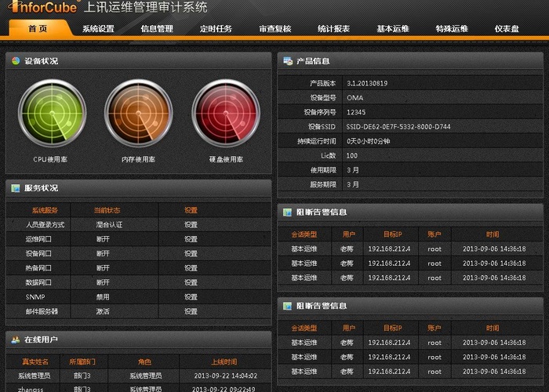This screenshot has height=392, width=549.
Task: Click 设置 for 设备网口
Action: pyautogui.click(x=191, y=253)
